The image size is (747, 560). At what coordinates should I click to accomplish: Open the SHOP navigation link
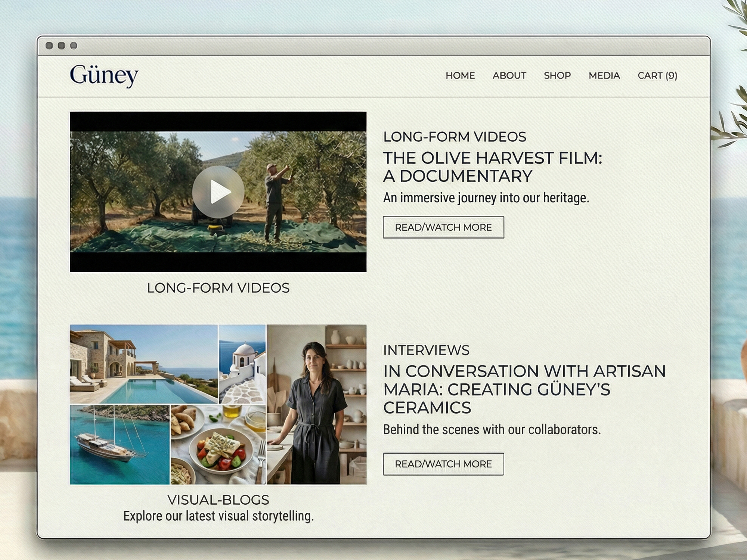(557, 76)
